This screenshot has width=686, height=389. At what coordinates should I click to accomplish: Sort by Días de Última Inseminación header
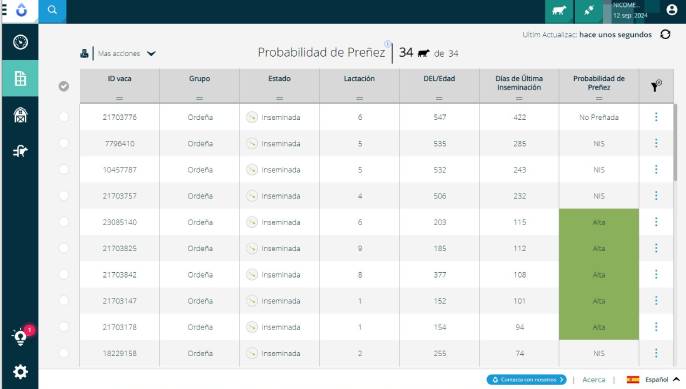click(x=519, y=83)
